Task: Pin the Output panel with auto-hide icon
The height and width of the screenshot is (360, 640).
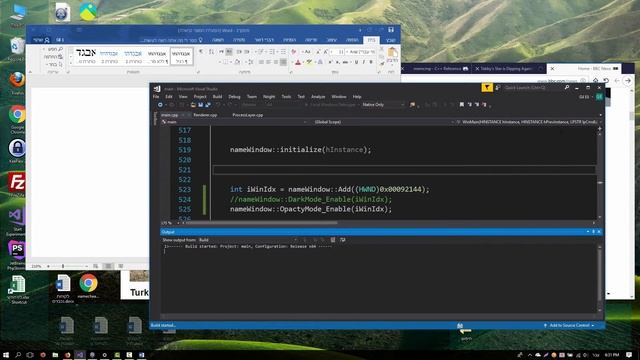Action: click(x=593, y=232)
